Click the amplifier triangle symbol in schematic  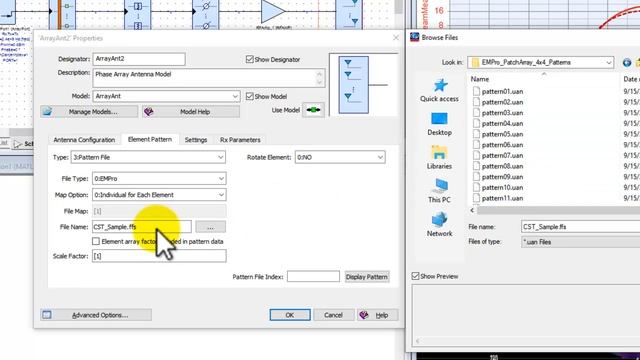point(272,11)
